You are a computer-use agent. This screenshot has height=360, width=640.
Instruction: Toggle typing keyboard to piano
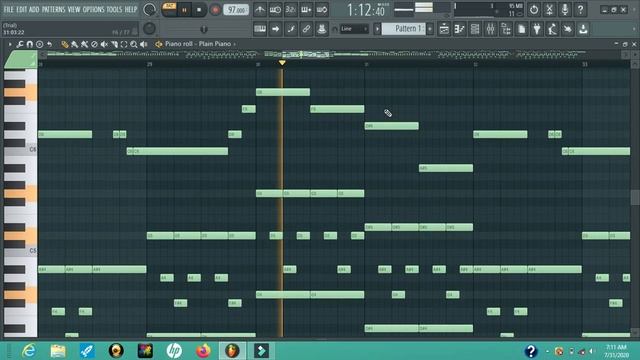(260, 29)
